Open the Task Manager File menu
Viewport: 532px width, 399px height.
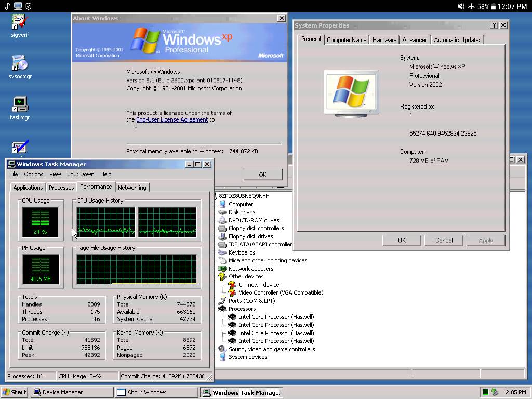(14, 174)
